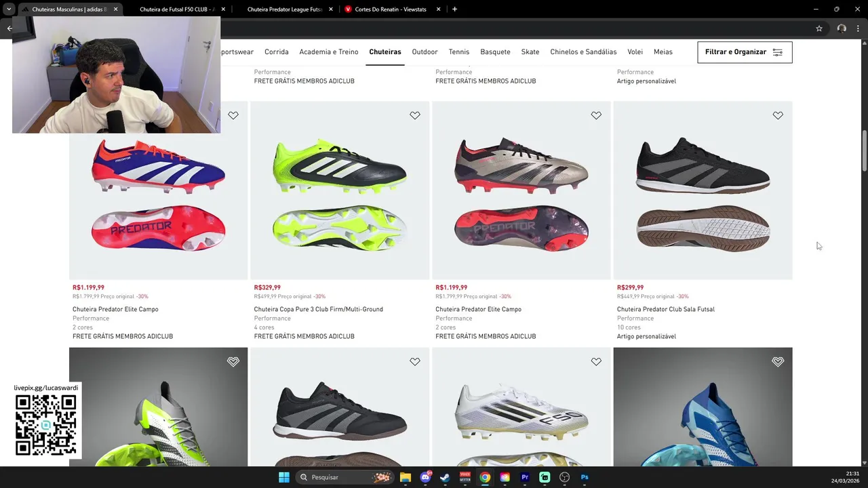
Task: Open the Meias category
Action: click(x=663, y=52)
